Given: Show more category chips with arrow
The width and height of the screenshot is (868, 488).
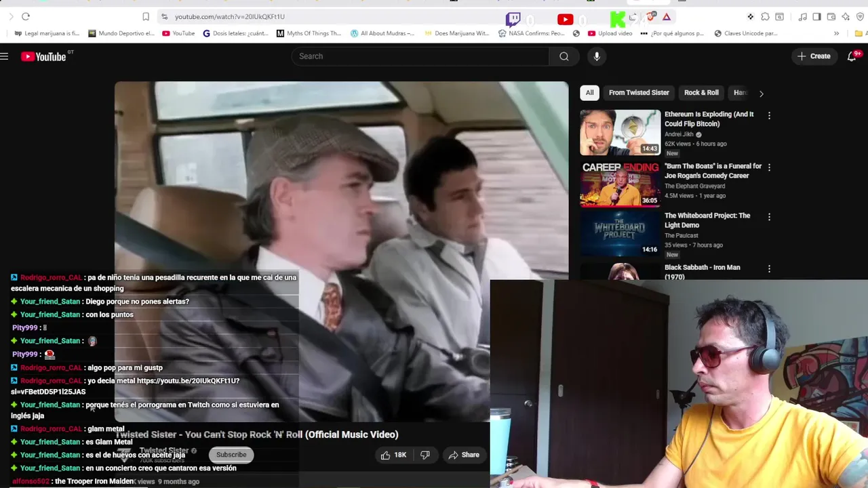Looking at the screenshot, I should point(761,94).
